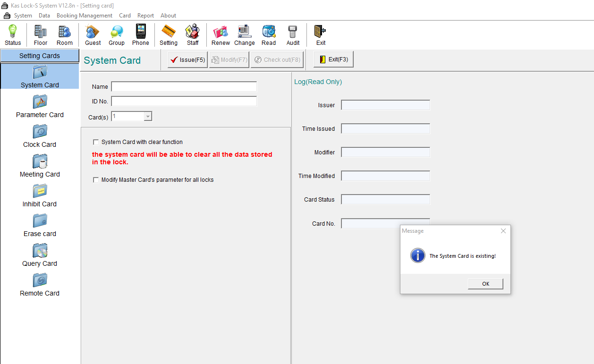
Task: Enable System Card with clear function
Action: [x=96, y=142]
